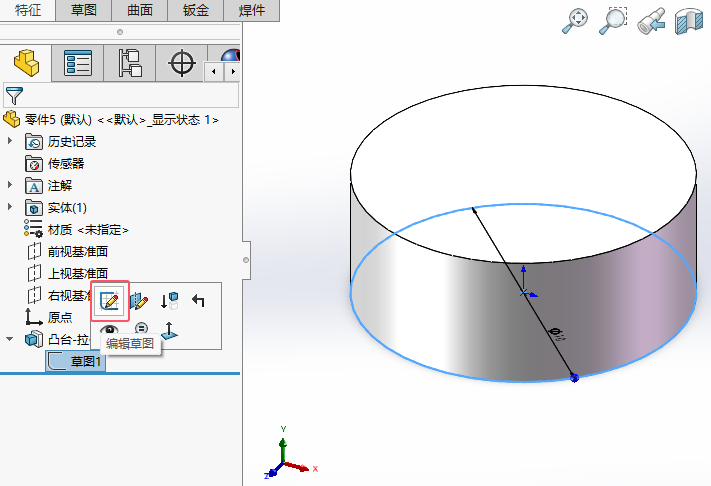Viewport: 711px width, 486px height.
Task: Focus the feature tree filter field
Action: (121, 95)
